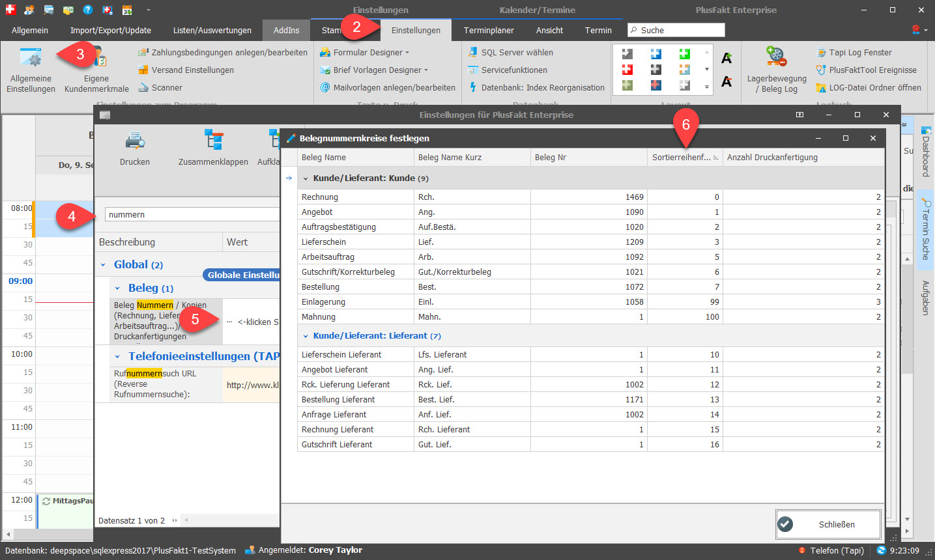Open the Termin Suche side panel
The height and width of the screenshot is (560, 935).
click(926, 229)
